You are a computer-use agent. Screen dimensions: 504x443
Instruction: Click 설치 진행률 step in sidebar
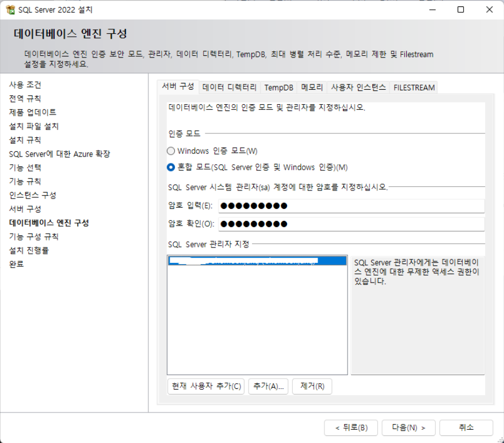pos(29,251)
